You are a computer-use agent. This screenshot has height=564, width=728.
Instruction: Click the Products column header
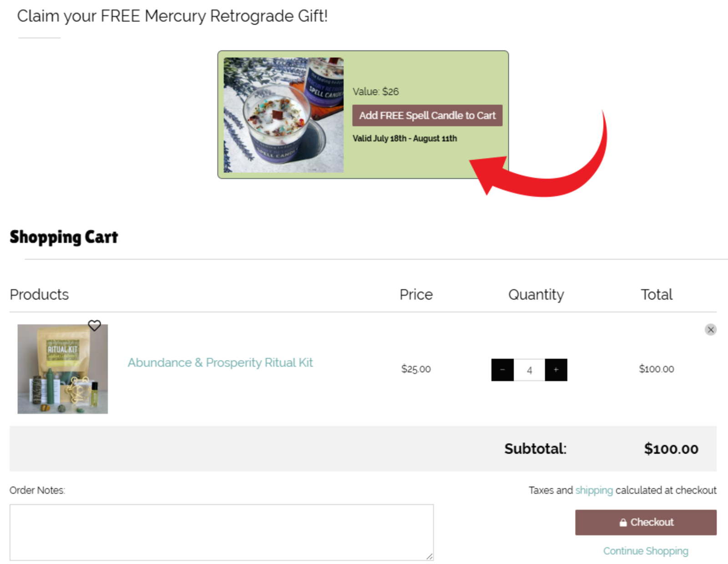coord(39,295)
